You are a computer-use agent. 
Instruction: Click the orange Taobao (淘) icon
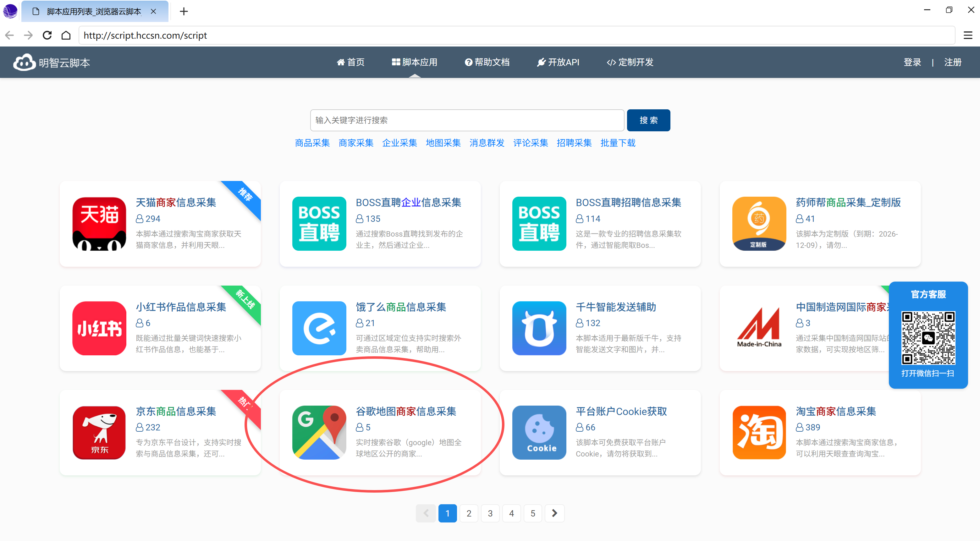[759, 432]
